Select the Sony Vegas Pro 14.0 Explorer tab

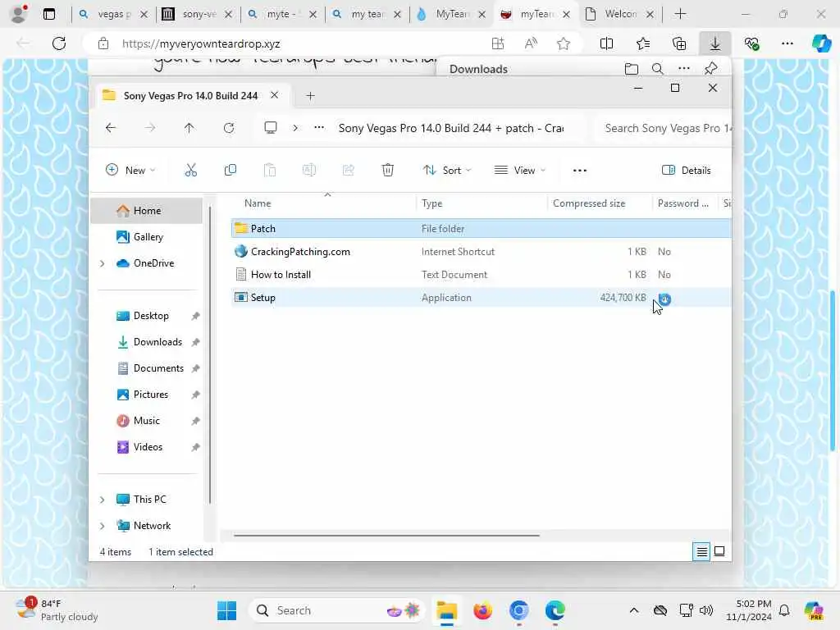pos(190,95)
